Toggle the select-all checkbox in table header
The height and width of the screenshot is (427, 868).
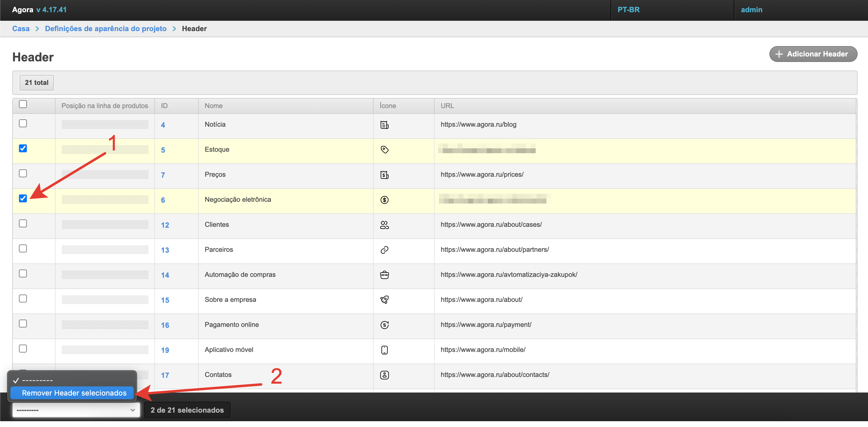coord(23,104)
